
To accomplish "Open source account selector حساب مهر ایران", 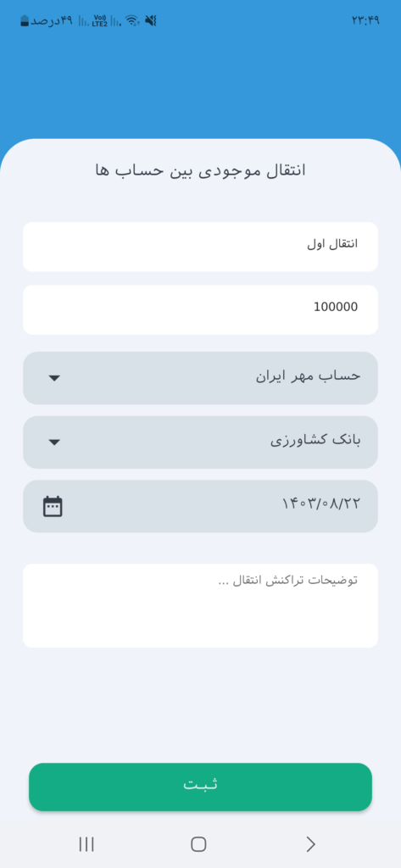I will tap(200, 378).
